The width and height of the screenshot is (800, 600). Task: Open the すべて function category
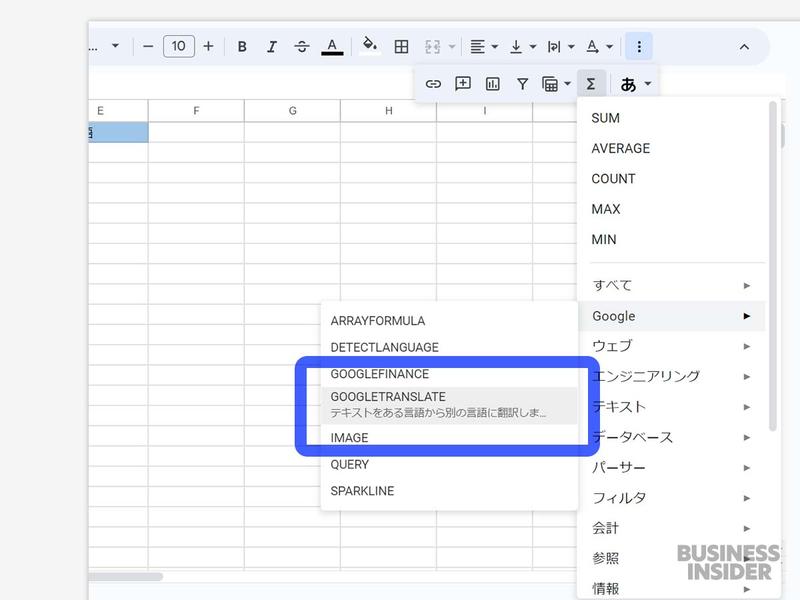[672, 285]
